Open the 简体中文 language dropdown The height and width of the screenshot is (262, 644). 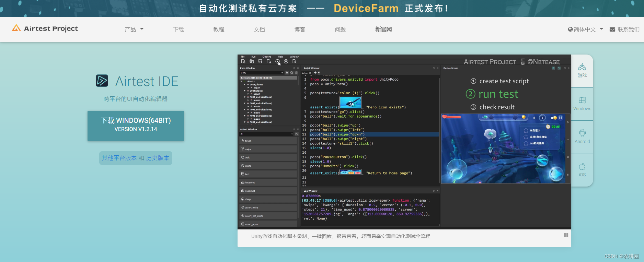click(585, 29)
